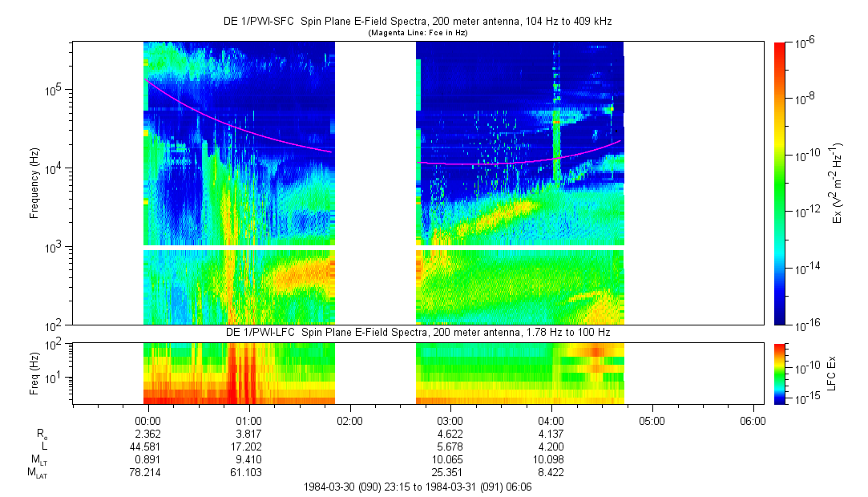Select the Freq (Hz) lower axis label

pyautogui.click(x=34, y=374)
